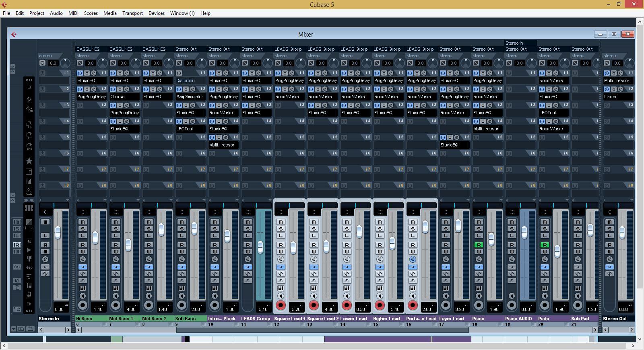Open edit channel settings for Sub Bass

tap(182, 259)
